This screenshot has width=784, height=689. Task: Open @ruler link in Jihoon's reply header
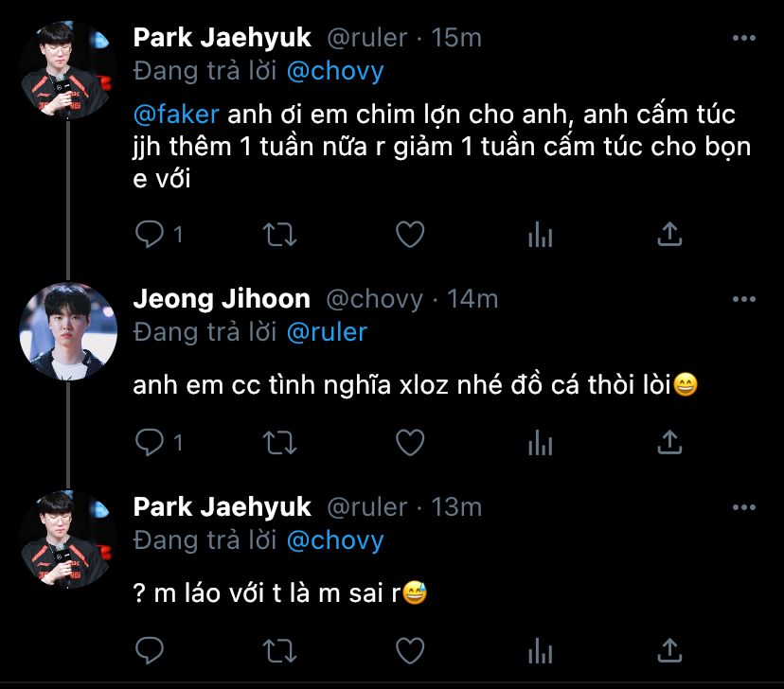[326, 332]
